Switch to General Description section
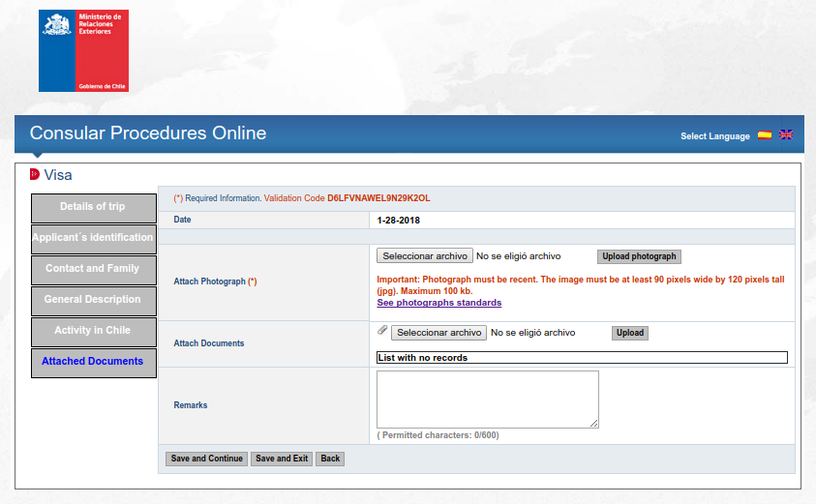Image resolution: width=816 pixels, height=504 pixels. click(94, 301)
